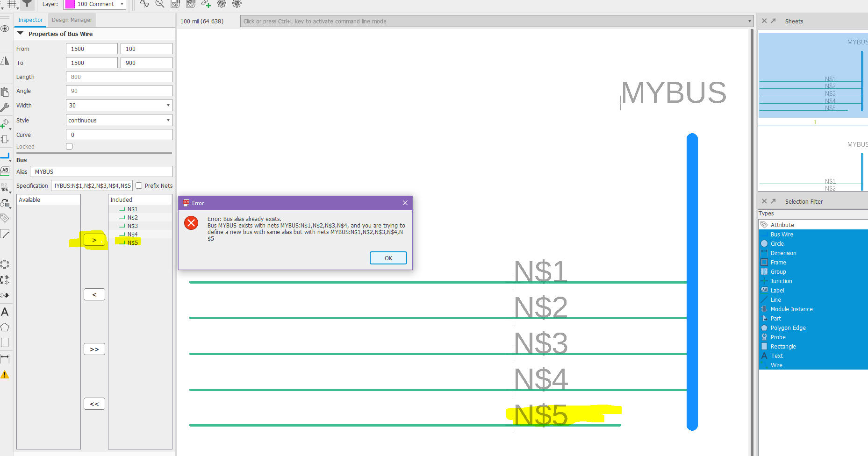Toggle the Locked checkbox
This screenshot has width=868, height=456.
coord(69,146)
